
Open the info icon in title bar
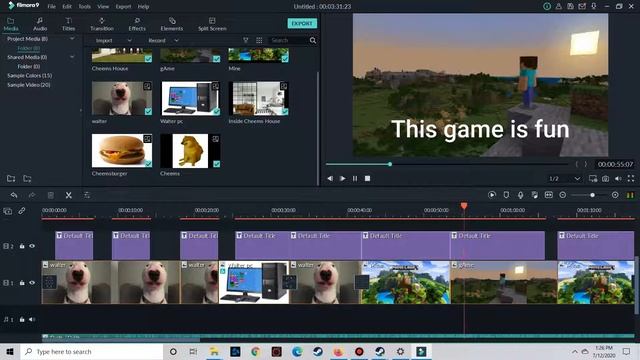[x=547, y=6]
